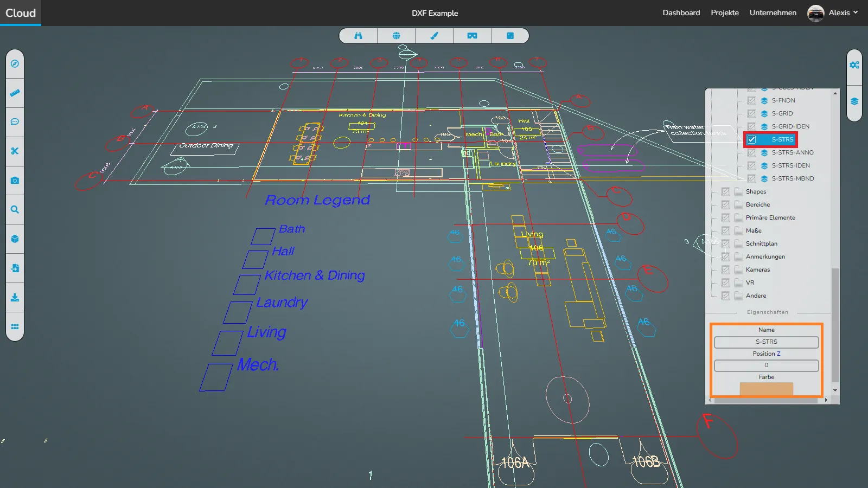The height and width of the screenshot is (488, 868).
Task: Open the grid apps menu icon
Action: tap(15, 327)
